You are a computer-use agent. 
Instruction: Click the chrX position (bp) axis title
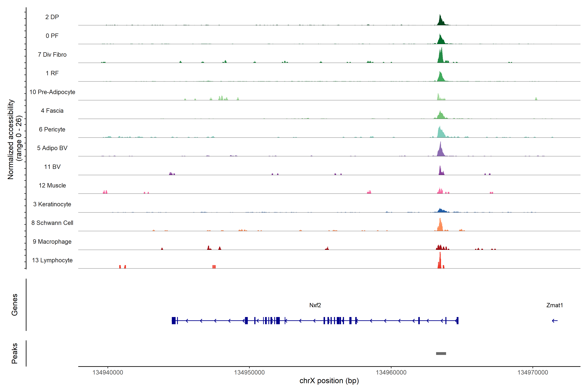coord(329,381)
